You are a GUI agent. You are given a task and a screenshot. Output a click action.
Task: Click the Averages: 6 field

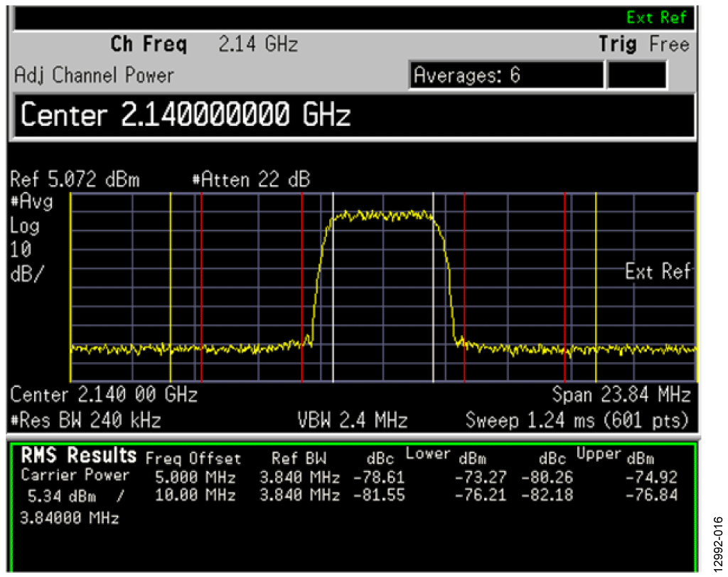[505, 75]
